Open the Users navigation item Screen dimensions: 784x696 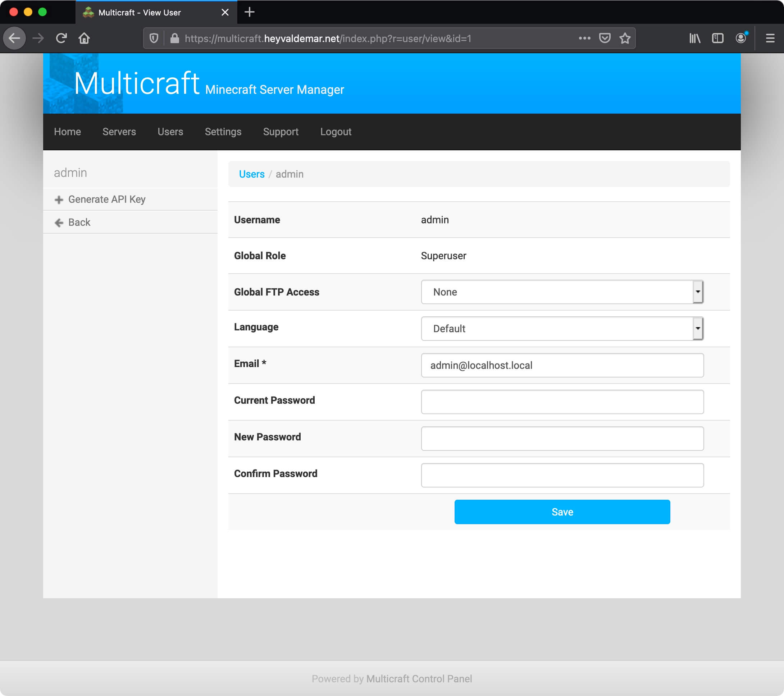click(170, 132)
